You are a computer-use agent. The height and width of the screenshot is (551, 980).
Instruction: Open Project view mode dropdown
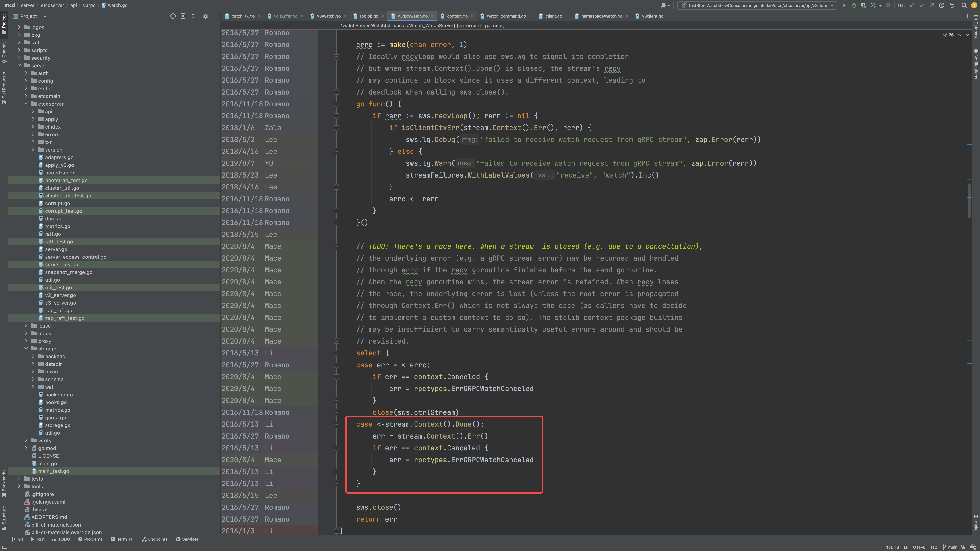tap(45, 16)
